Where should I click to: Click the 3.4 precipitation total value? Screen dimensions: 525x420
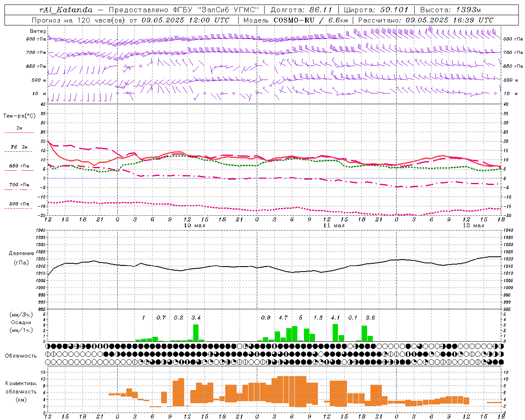click(196, 318)
